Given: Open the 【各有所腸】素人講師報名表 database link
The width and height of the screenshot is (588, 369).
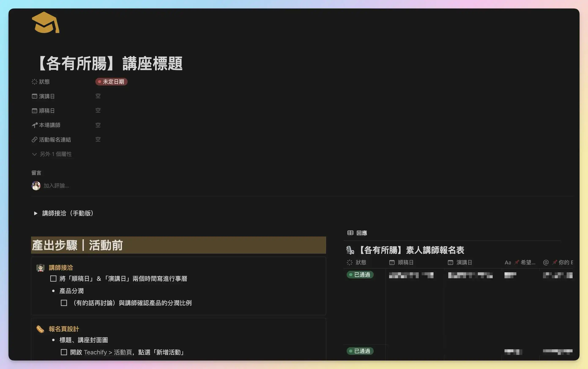Looking at the screenshot, I should tap(411, 250).
